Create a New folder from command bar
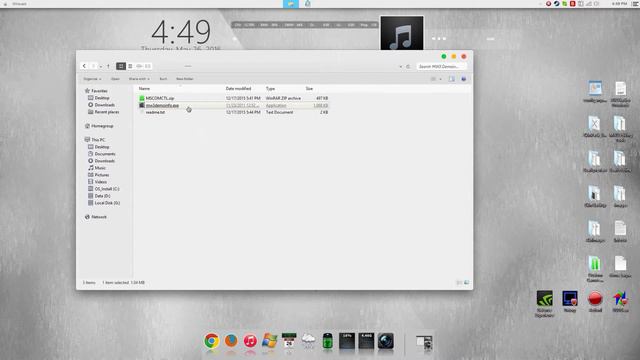 [x=184, y=79]
